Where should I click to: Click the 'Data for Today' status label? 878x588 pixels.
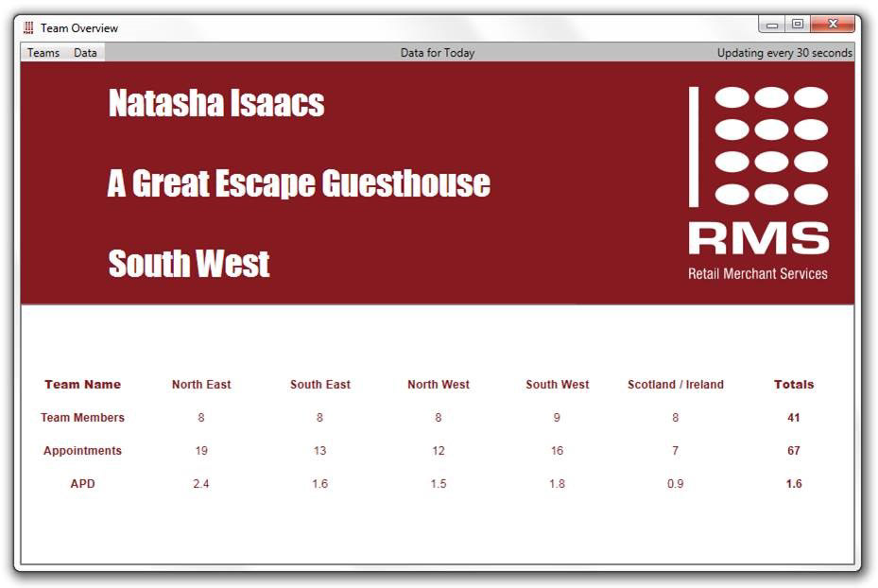tap(438, 53)
